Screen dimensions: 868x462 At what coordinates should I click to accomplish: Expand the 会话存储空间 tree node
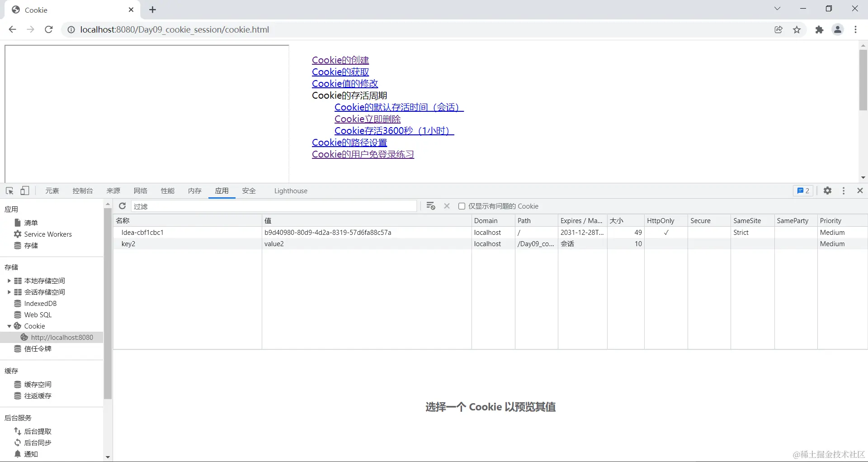tap(9, 292)
